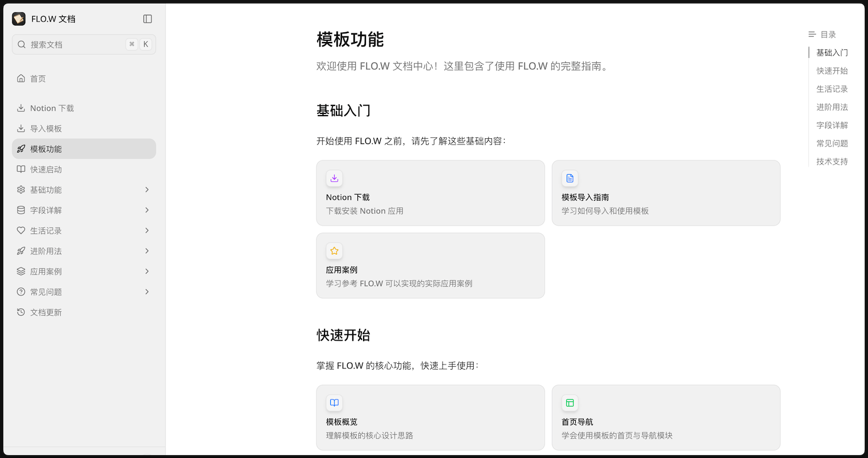Expand the 字段详解 chevron in sidebar
This screenshot has width=868, height=458.
click(x=147, y=210)
